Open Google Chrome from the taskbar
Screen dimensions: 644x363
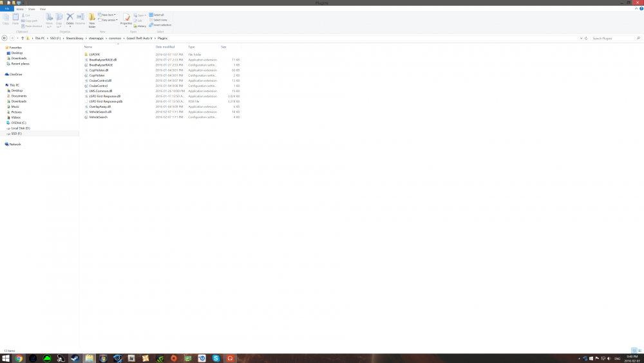[19, 358]
